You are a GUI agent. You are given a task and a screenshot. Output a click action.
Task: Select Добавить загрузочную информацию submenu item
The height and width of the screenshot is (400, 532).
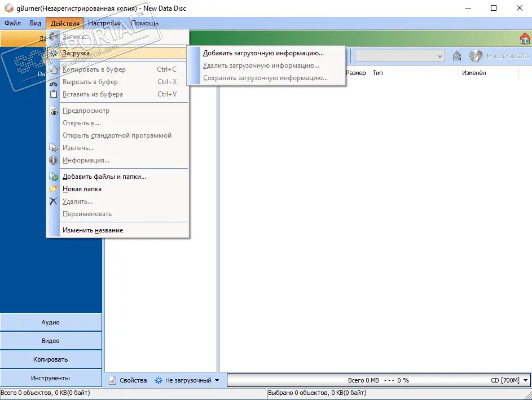pyautogui.click(x=263, y=53)
